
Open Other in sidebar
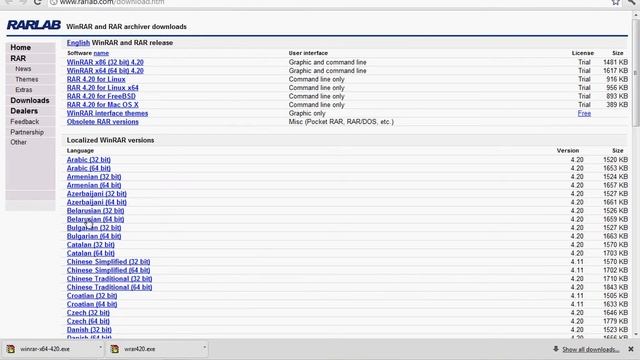pyautogui.click(x=18, y=142)
